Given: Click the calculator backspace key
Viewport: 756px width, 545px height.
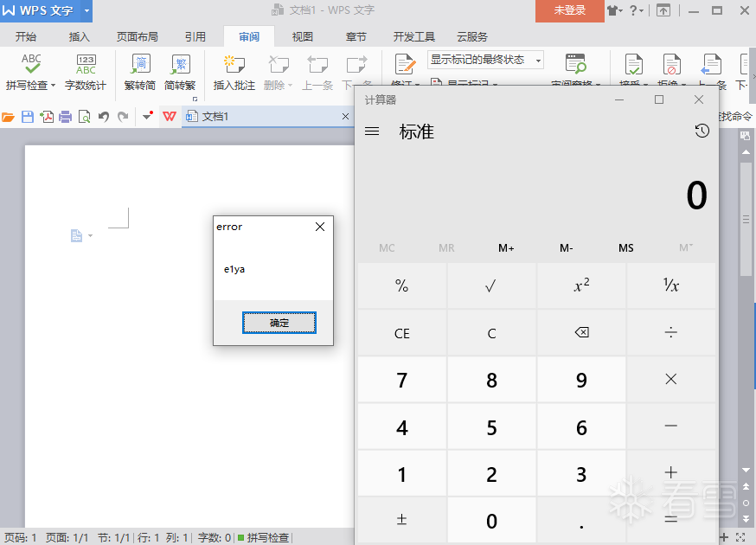Looking at the screenshot, I should point(581,333).
